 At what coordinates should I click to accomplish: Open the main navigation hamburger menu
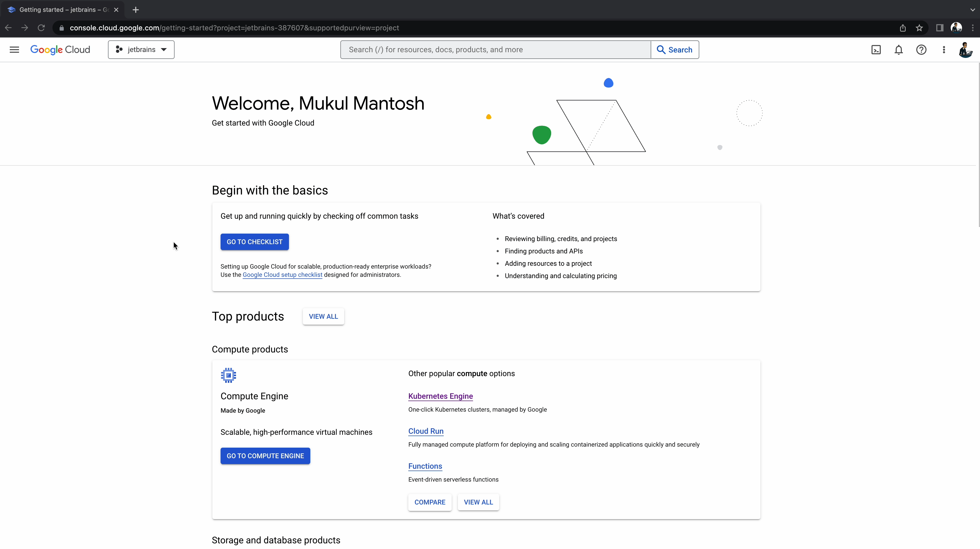(14, 50)
